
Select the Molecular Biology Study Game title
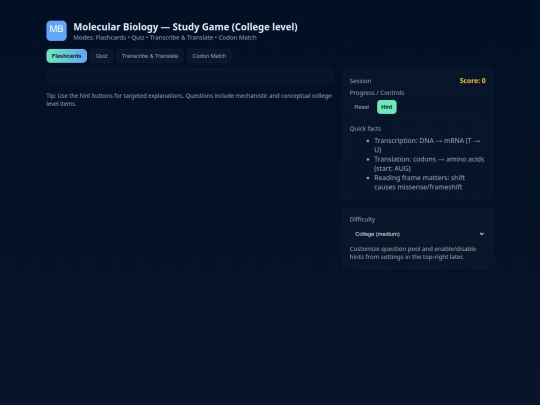[x=185, y=27]
